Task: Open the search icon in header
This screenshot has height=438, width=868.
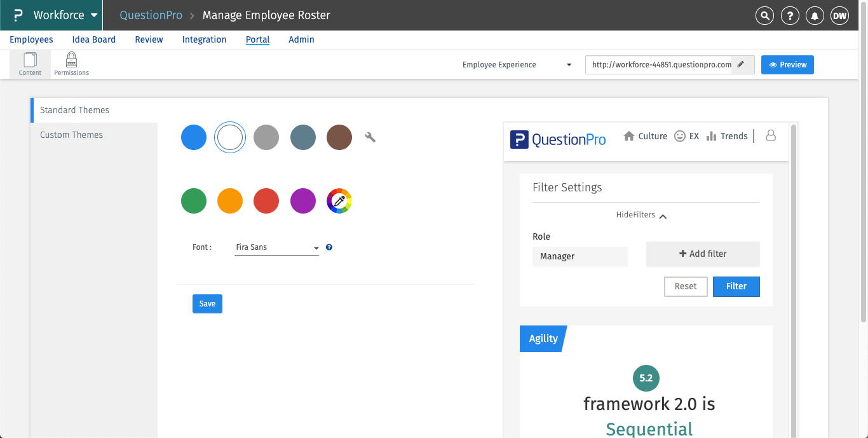Action: pyautogui.click(x=764, y=16)
